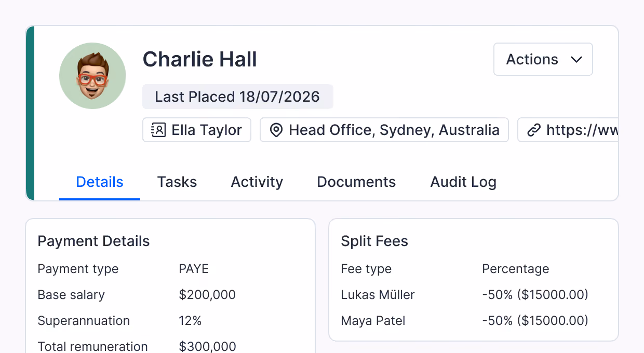Screen dimensions: 644x353
Task: Click the contact card icon beside Ella Taylor
Action: (x=158, y=130)
